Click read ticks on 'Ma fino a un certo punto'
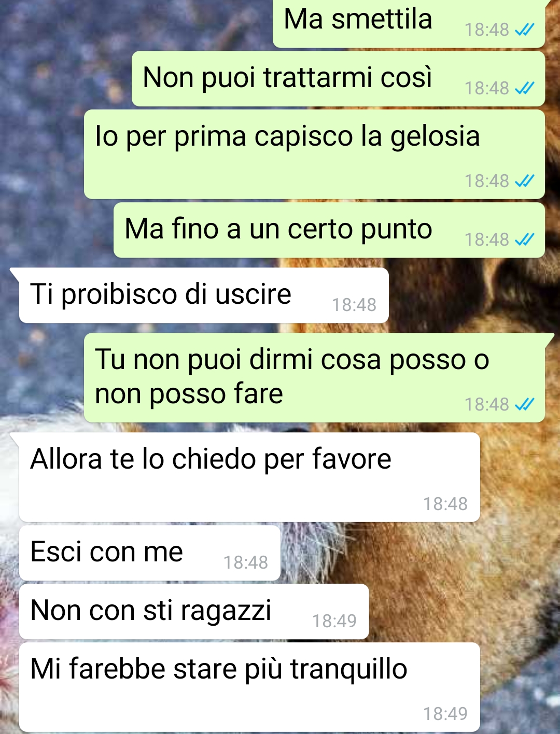 [524, 240]
